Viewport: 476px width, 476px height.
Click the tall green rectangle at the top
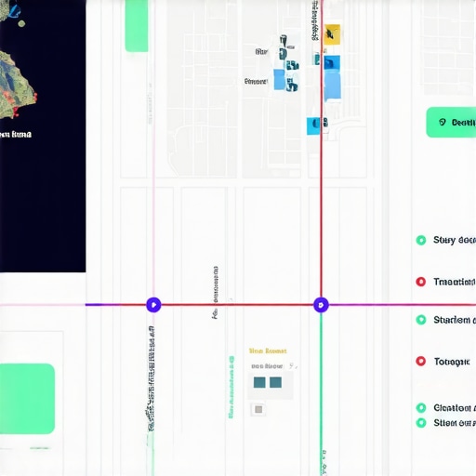[x=137, y=26]
